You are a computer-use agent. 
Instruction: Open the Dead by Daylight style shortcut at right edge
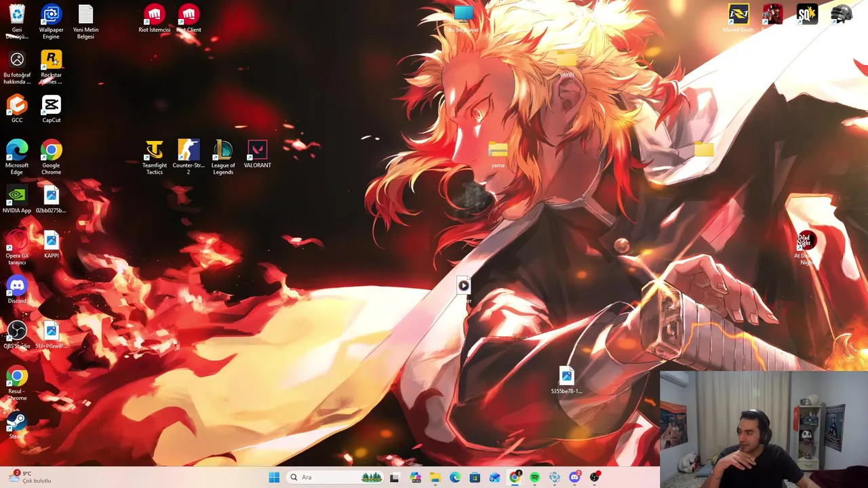click(806, 241)
